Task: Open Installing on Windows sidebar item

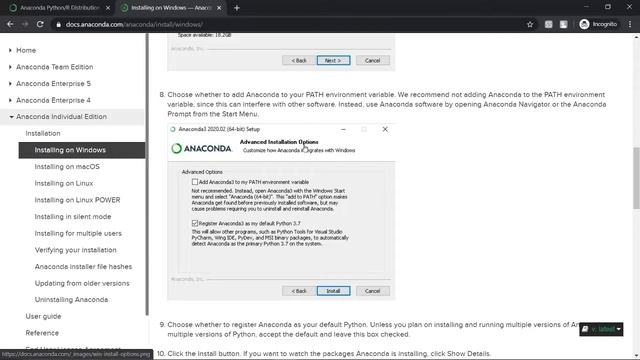Action: pos(82,150)
